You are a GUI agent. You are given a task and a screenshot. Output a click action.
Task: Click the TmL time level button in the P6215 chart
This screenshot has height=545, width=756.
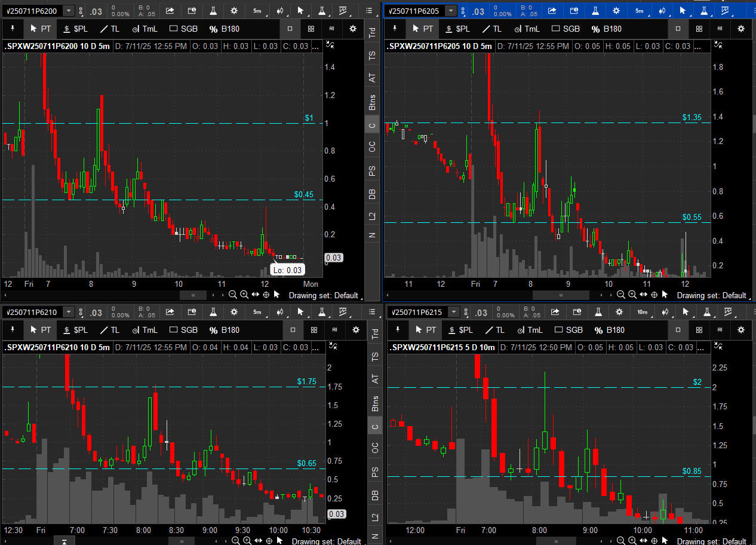[529, 330]
